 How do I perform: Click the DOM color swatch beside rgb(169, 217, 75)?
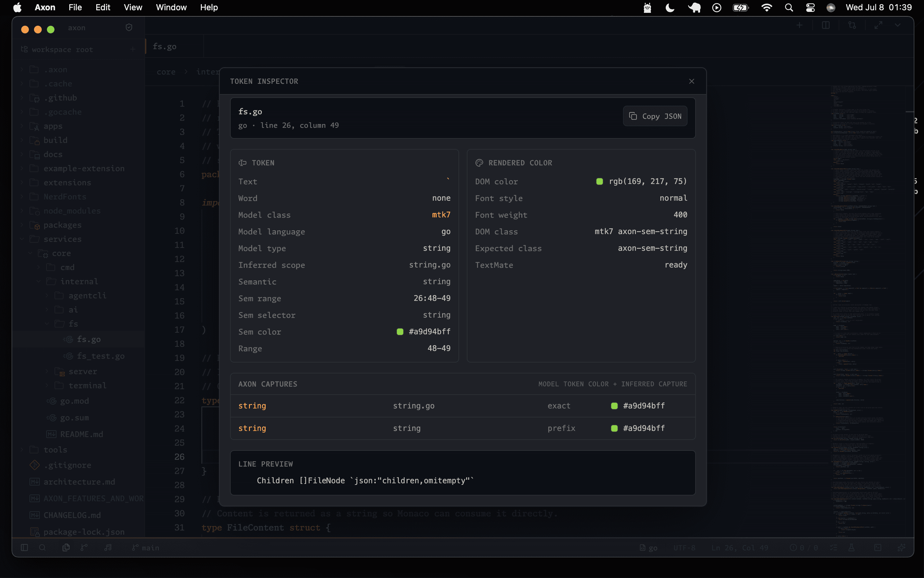tap(599, 181)
